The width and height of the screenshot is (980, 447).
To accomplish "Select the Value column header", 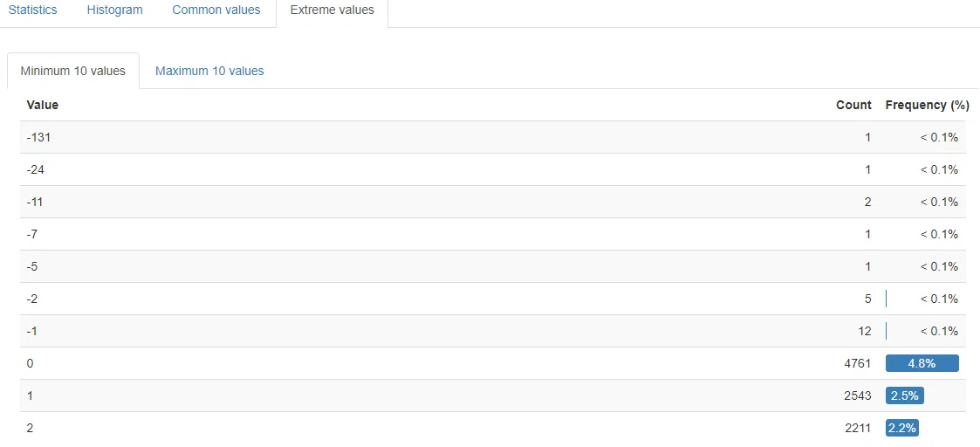I will tap(43, 105).
